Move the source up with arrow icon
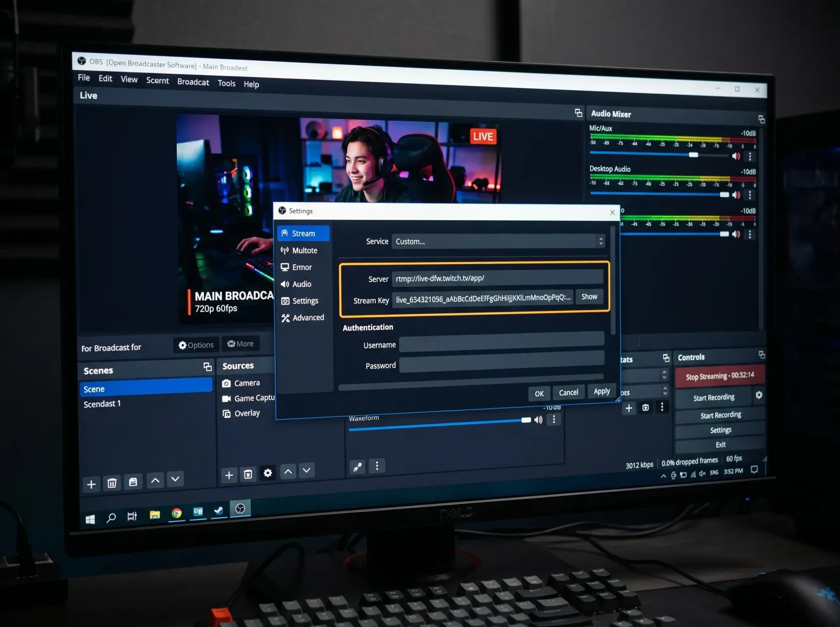This screenshot has width=840, height=627. pos(288,472)
